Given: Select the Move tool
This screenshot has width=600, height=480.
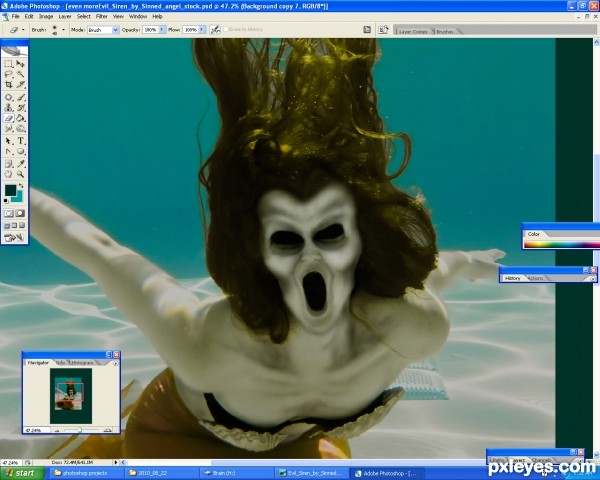Looking at the screenshot, I should pos(21,64).
